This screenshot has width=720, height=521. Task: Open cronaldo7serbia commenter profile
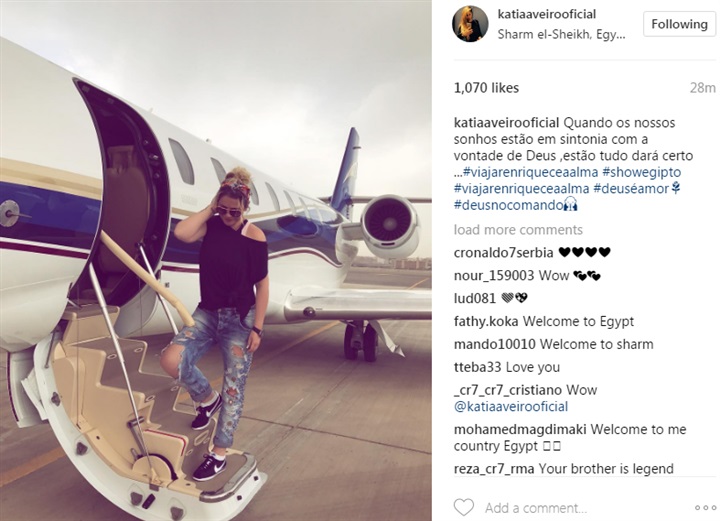tap(503, 252)
